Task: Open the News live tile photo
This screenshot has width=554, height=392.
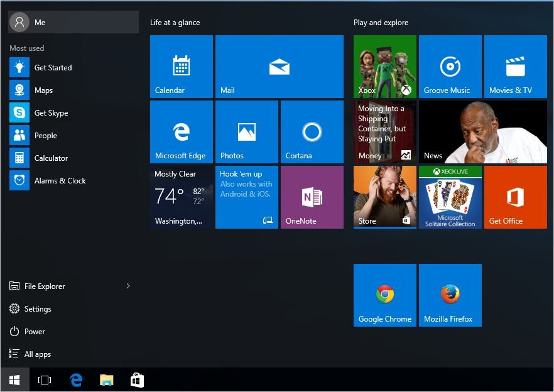Action: [x=482, y=132]
